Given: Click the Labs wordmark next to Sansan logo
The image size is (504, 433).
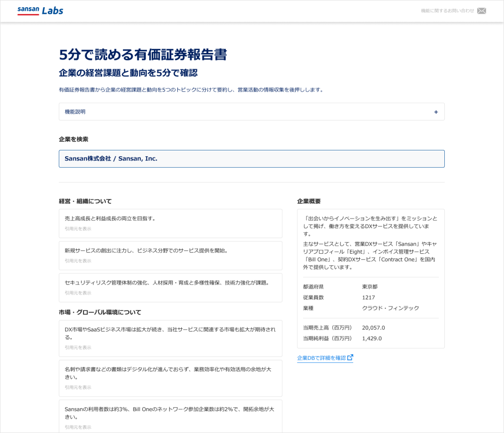Looking at the screenshot, I should [53, 10].
